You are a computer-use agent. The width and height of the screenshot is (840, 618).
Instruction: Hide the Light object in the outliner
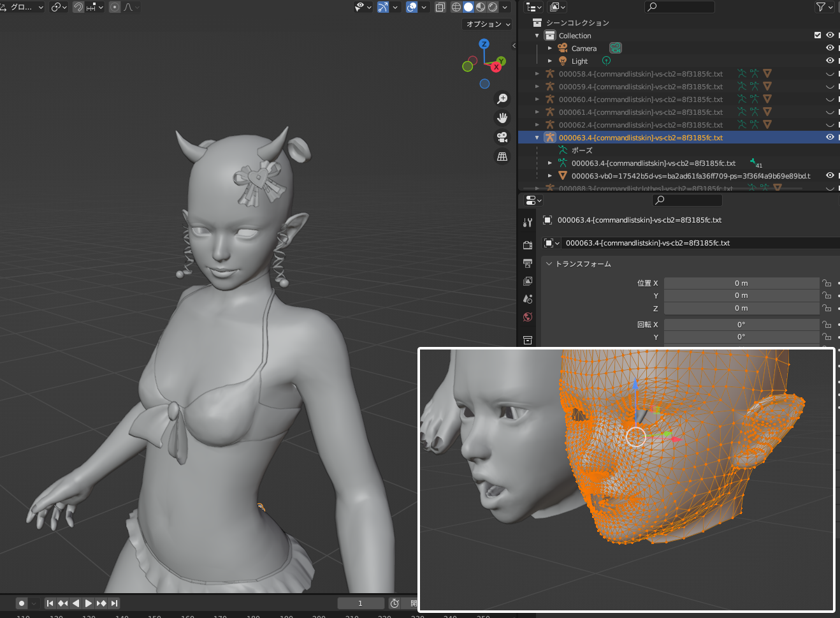[830, 61]
